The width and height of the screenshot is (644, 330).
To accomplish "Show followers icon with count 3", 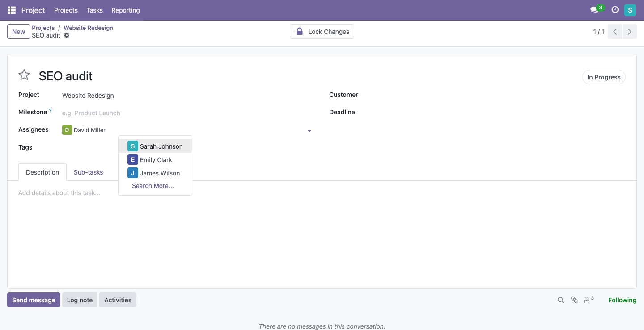I will (589, 300).
